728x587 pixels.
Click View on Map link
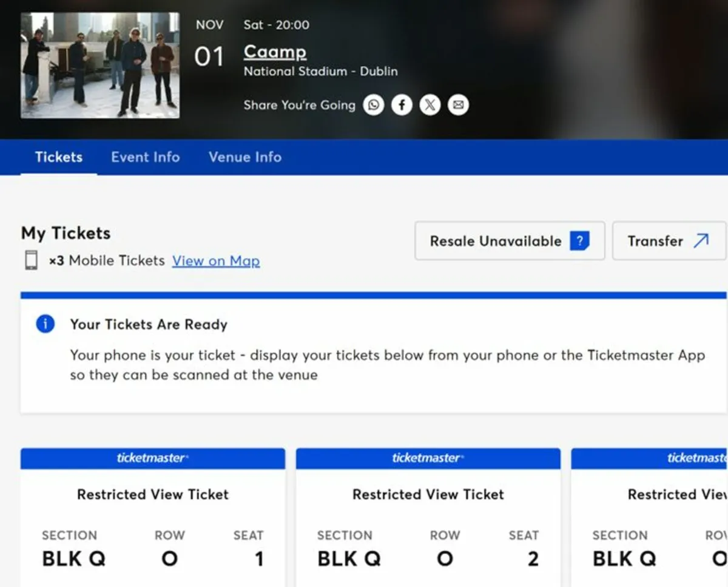216,260
